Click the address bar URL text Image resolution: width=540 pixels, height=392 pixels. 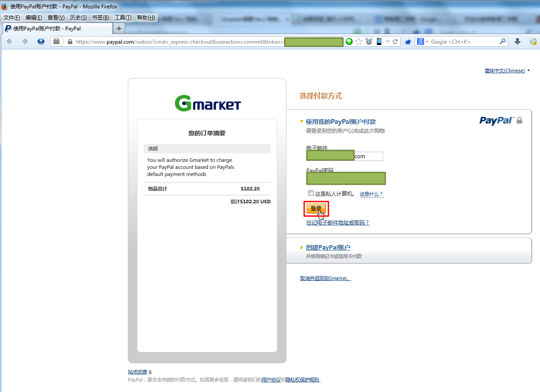179,42
